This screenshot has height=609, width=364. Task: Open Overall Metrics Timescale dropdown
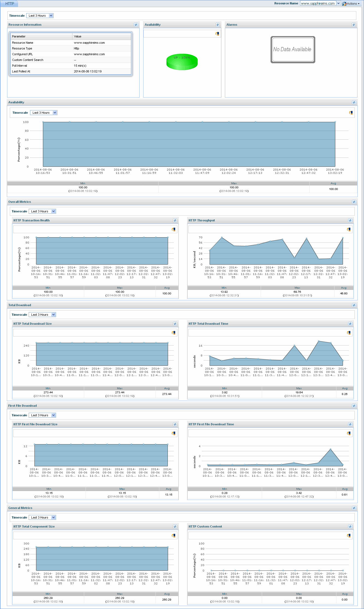point(42,211)
